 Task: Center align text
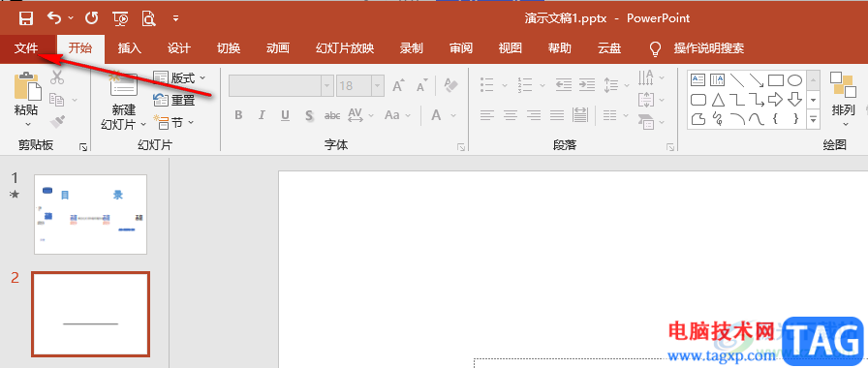click(511, 115)
